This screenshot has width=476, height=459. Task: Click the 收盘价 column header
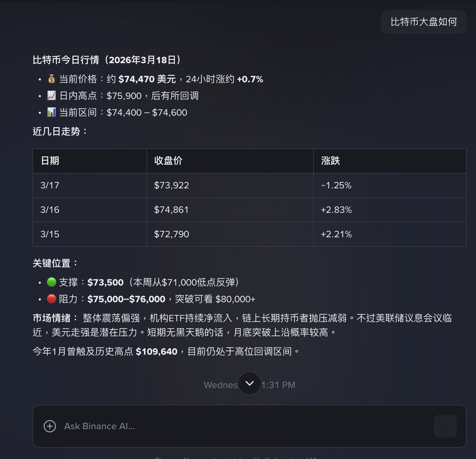pos(168,161)
